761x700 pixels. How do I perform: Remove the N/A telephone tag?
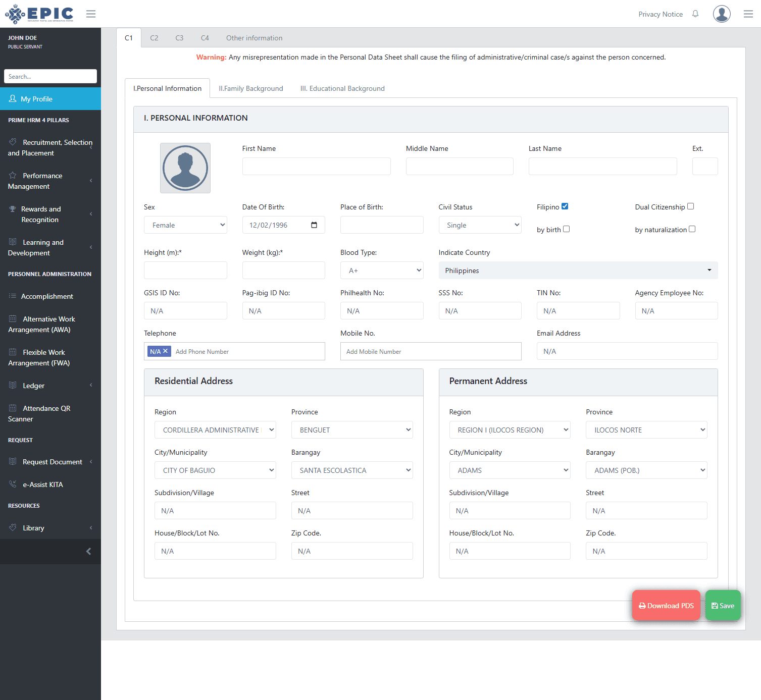[165, 351]
